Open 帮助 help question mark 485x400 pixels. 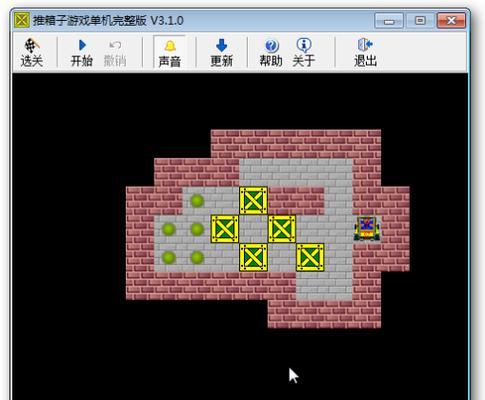pos(271,53)
